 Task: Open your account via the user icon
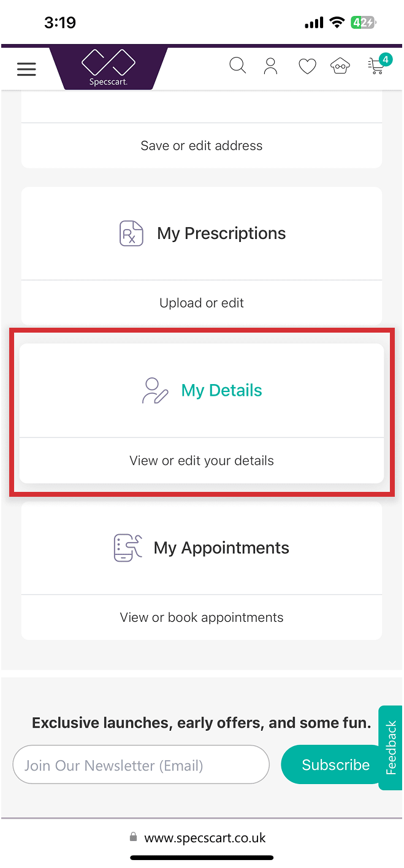click(270, 66)
